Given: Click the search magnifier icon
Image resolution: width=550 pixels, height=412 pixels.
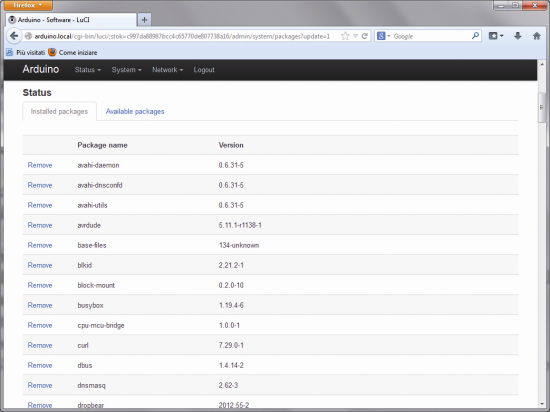Looking at the screenshot, I should click(x=475, y=36).
